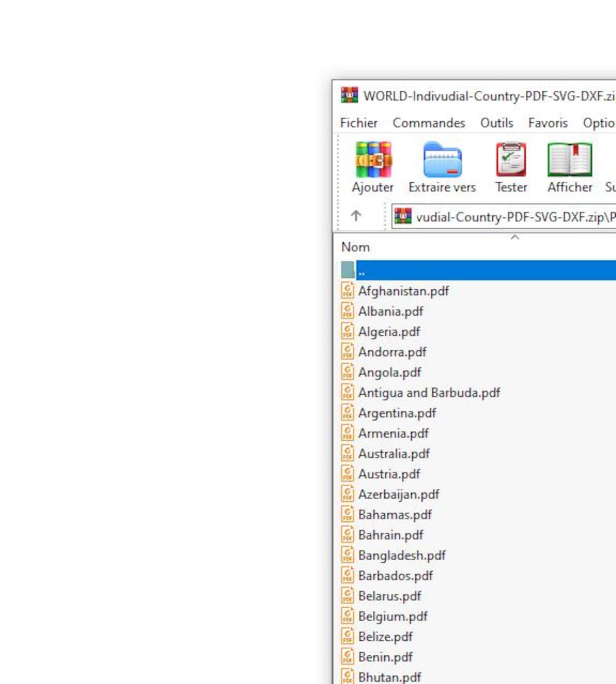Click the archive path address field
616x684 pixels.
[504, 216]
